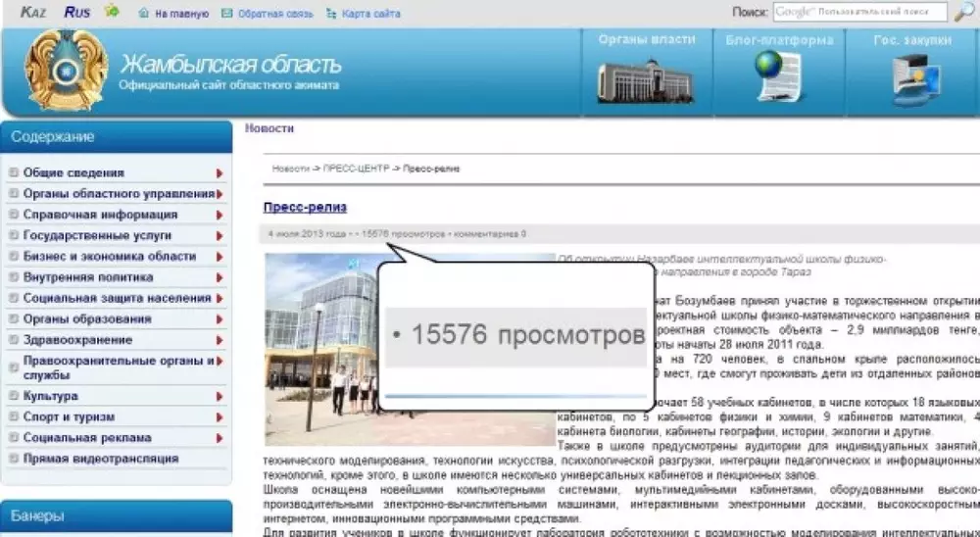The width and height of the screenshot is (980, 537).
Task: Open the globe document icon under Блог-платформа
Action: [x=779, y=78]
